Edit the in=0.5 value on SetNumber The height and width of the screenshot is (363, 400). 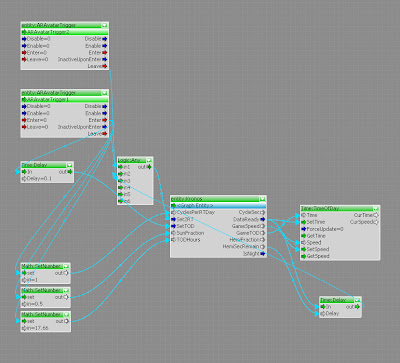pos(32,304)
